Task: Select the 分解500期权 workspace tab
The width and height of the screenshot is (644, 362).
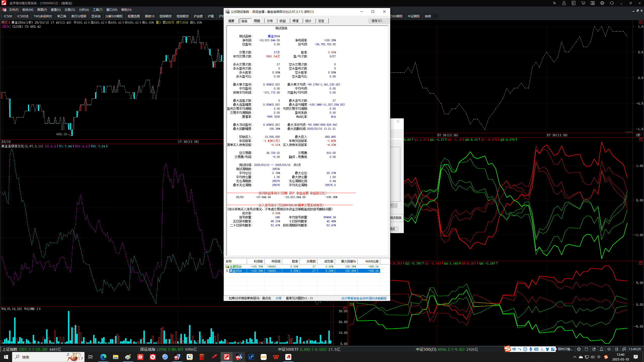Action: click(114, 16)
